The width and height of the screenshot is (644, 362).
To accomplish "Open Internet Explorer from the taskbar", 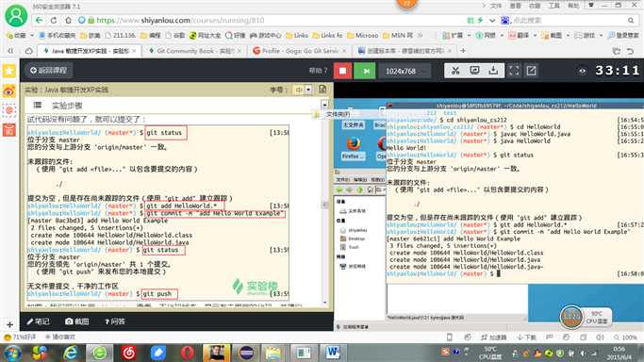I will [x=70, y=353].
